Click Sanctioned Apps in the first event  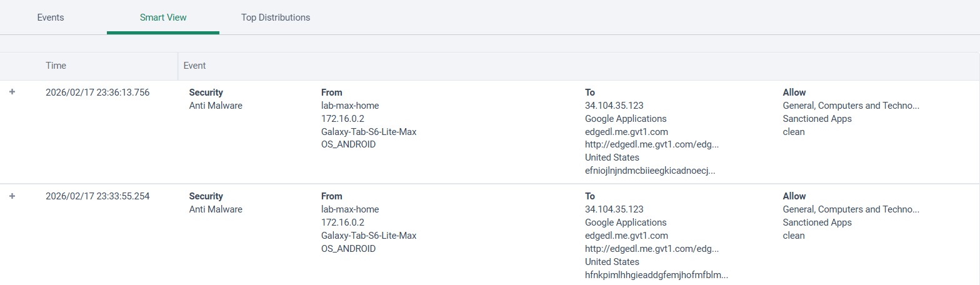[x=817, y=119]
